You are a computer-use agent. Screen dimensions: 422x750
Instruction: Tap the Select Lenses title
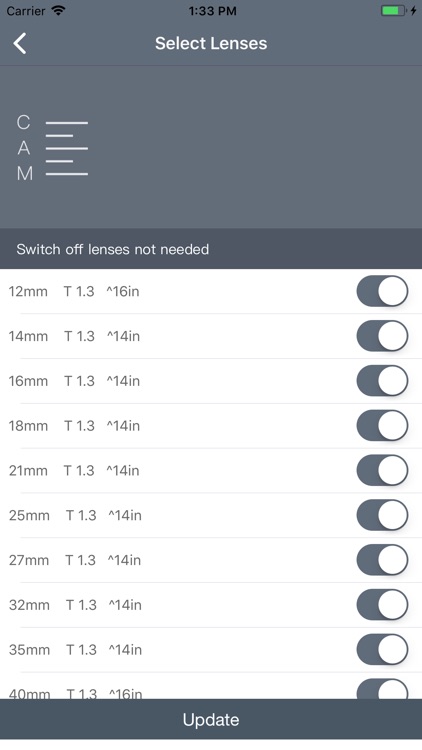[x=211, y=44]
